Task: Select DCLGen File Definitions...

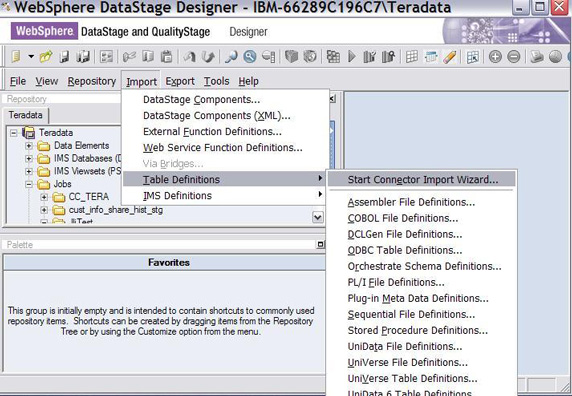Action: coord(422,234)
